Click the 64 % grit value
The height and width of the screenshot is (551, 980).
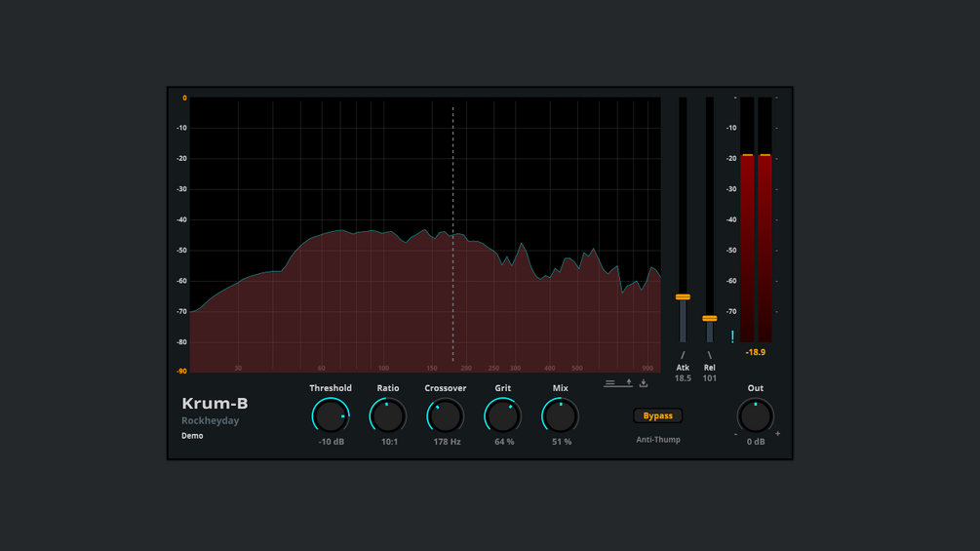[x=504, y=442]
